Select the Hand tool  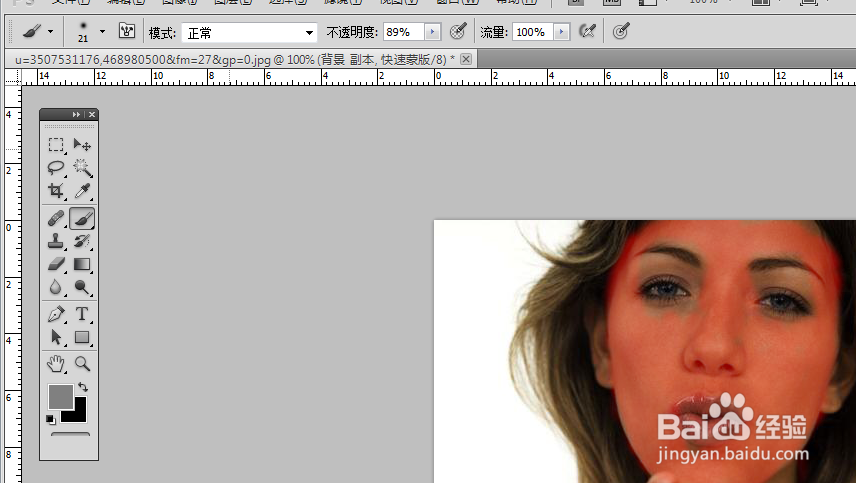56,364
